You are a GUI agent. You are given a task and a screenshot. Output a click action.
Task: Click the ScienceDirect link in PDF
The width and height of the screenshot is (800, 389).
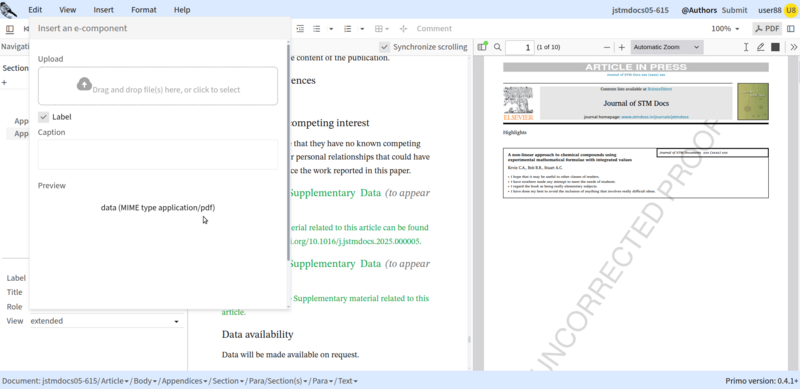click(660, 89)
